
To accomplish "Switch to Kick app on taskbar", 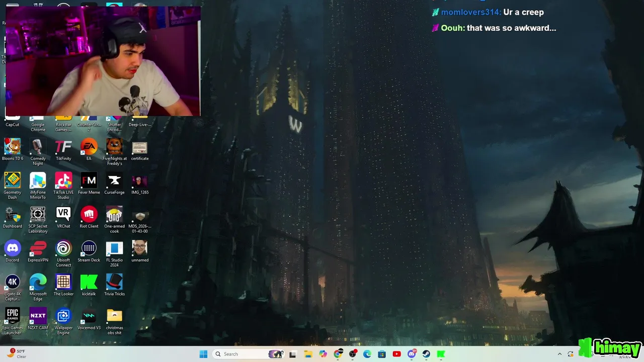I will coord(441,354).
